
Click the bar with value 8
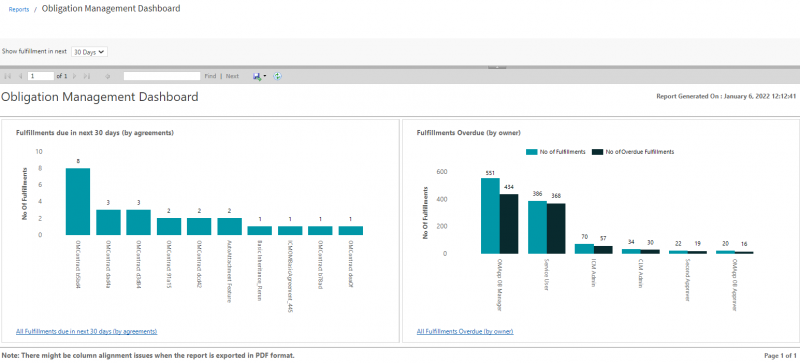pos(78,201)
